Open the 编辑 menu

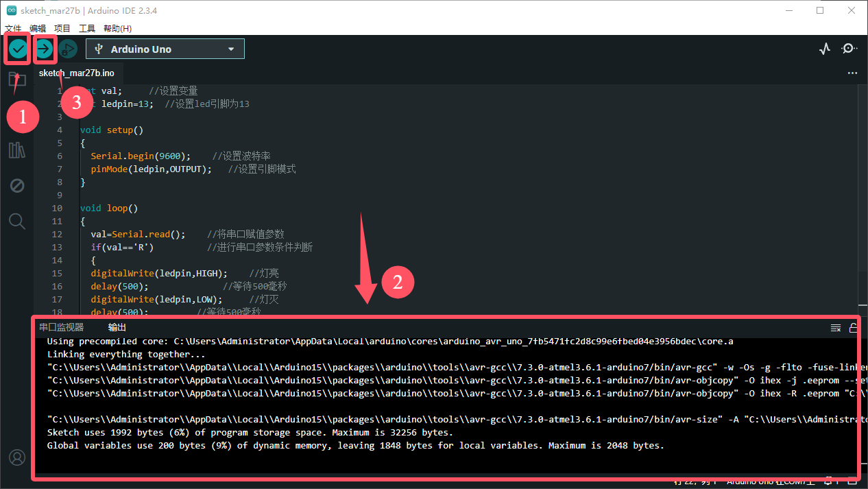pos(38,28)
